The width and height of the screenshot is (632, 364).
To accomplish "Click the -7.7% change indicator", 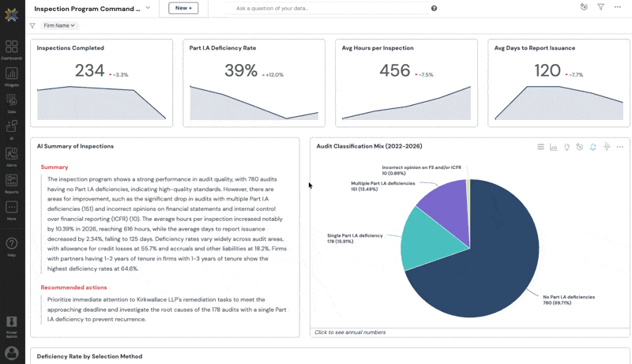I will point(574,75).
